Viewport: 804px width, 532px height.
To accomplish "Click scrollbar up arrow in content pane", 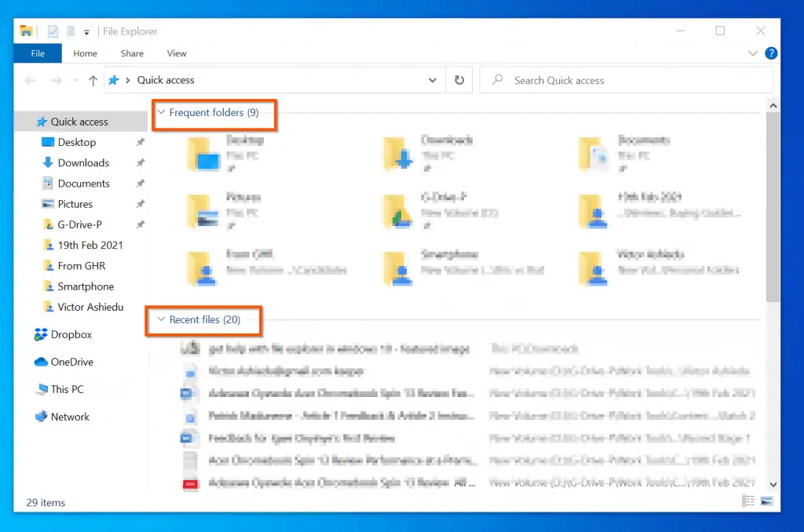I will 773,106.
